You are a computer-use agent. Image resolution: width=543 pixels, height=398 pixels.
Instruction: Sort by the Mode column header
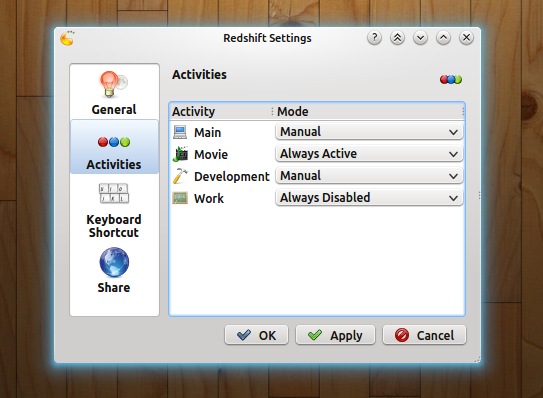[x=368, y=112]
